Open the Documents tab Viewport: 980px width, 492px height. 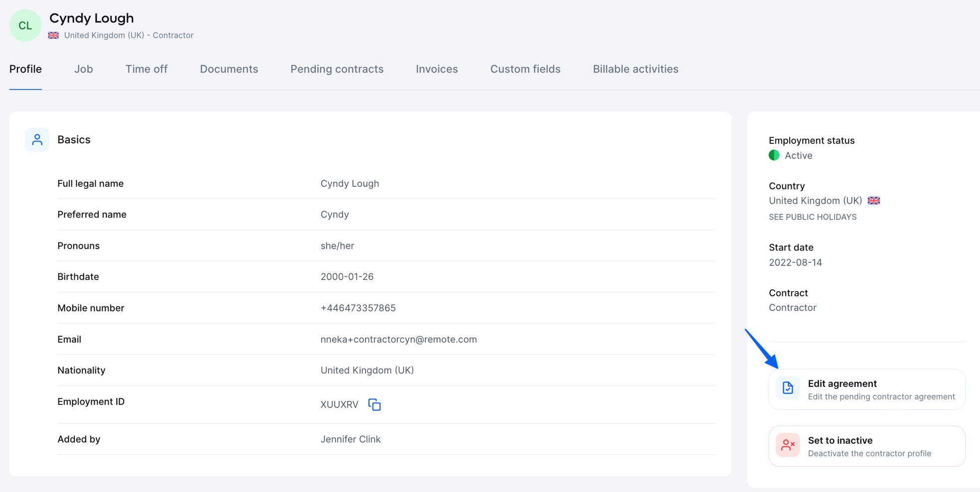click(229, 69)
